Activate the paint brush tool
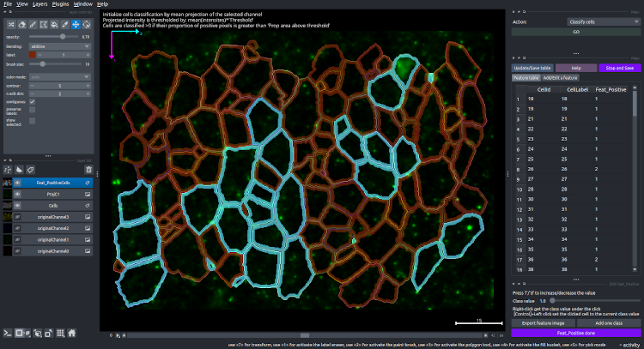 click(34, 24)
